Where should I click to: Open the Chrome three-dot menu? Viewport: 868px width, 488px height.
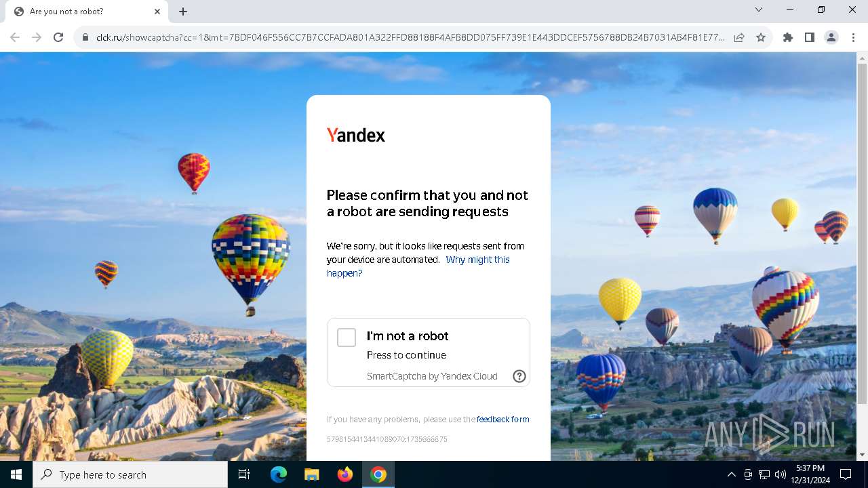[853, 37]
